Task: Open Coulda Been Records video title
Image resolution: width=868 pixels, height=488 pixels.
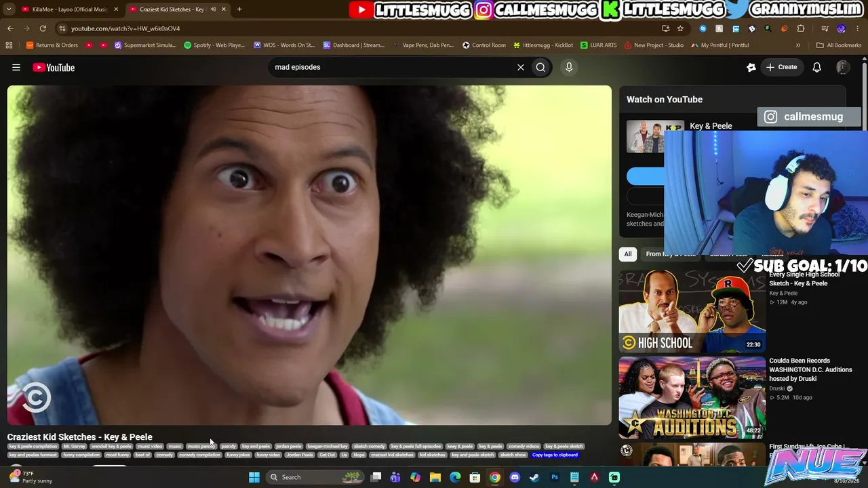Action: coord(810,369)
